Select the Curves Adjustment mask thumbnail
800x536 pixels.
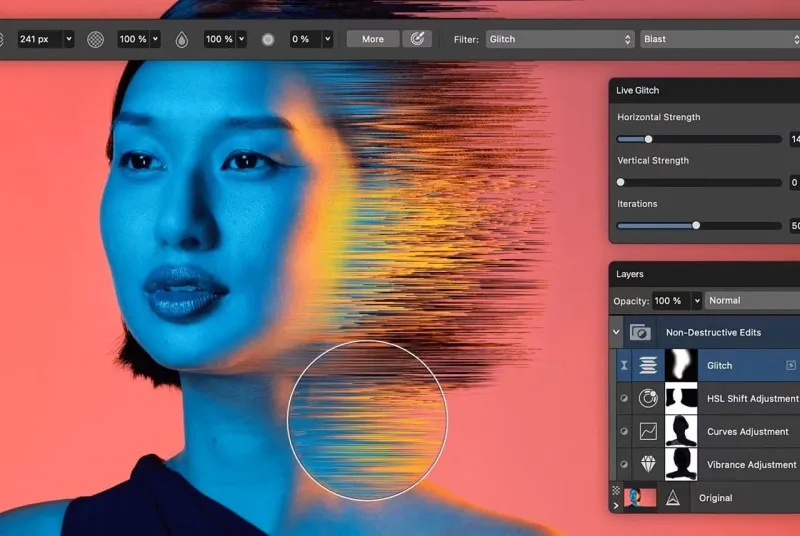(x=681, y=431)
